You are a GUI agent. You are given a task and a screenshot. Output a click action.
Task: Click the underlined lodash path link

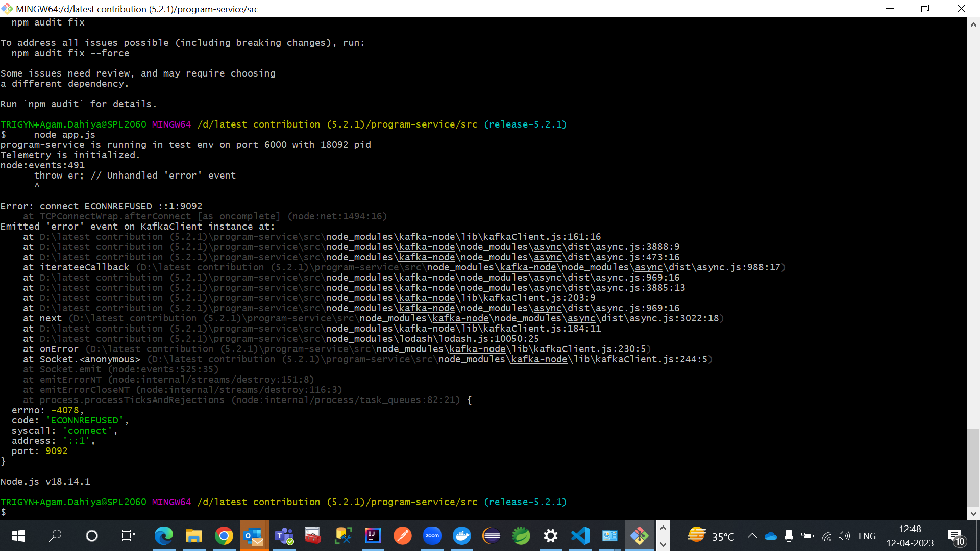click(416, 339)
